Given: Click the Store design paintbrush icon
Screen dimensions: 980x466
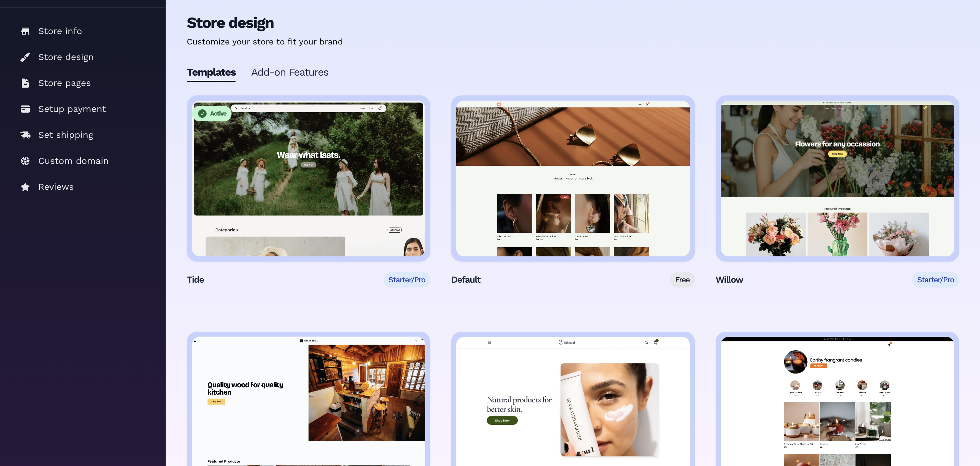Looking at the screenshot, I should click(x=25, y=57).
